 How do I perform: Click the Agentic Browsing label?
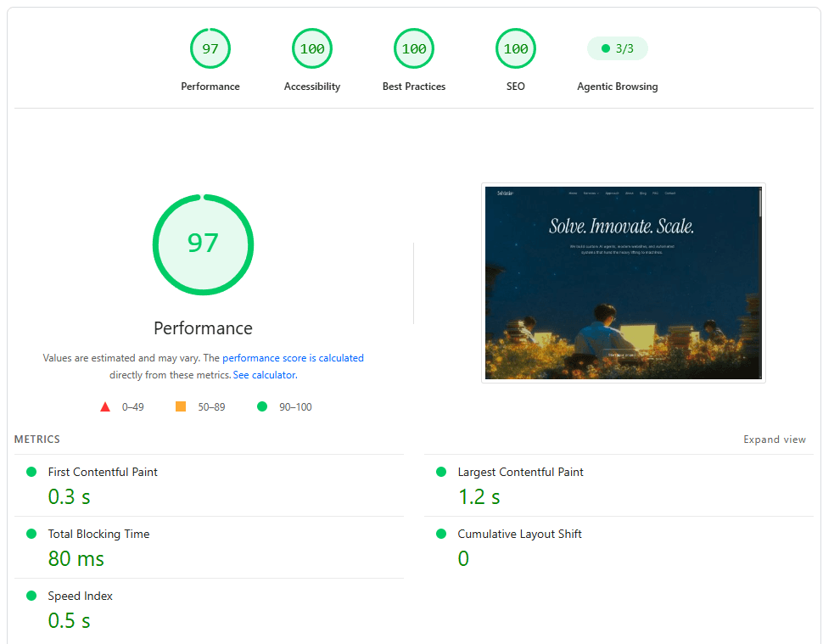(618, 86)
